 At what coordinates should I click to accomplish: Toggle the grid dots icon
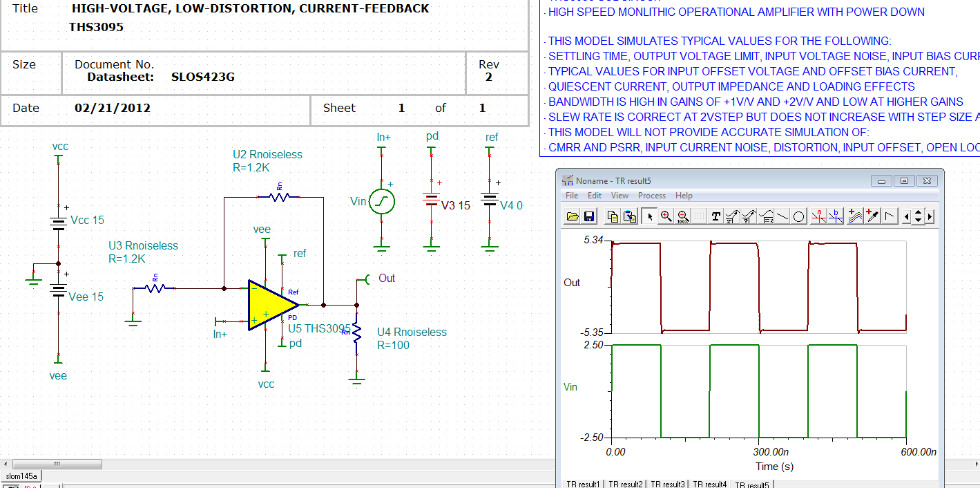pos(699,216)
